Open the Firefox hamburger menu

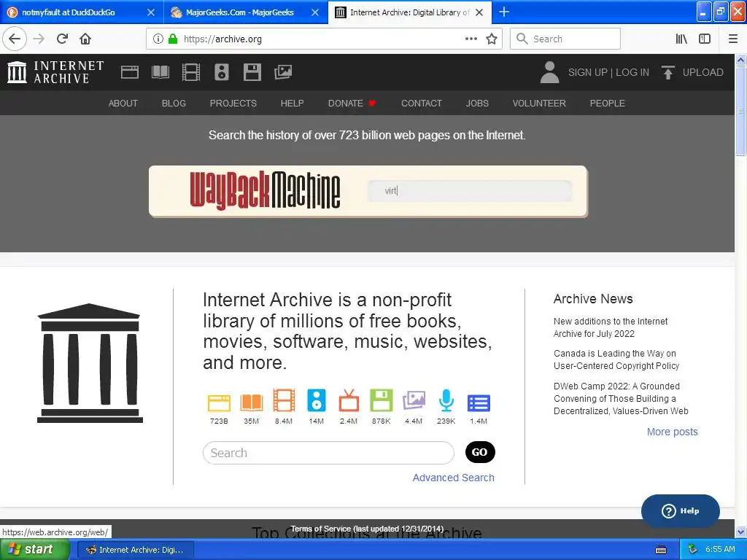pos(733,39)
